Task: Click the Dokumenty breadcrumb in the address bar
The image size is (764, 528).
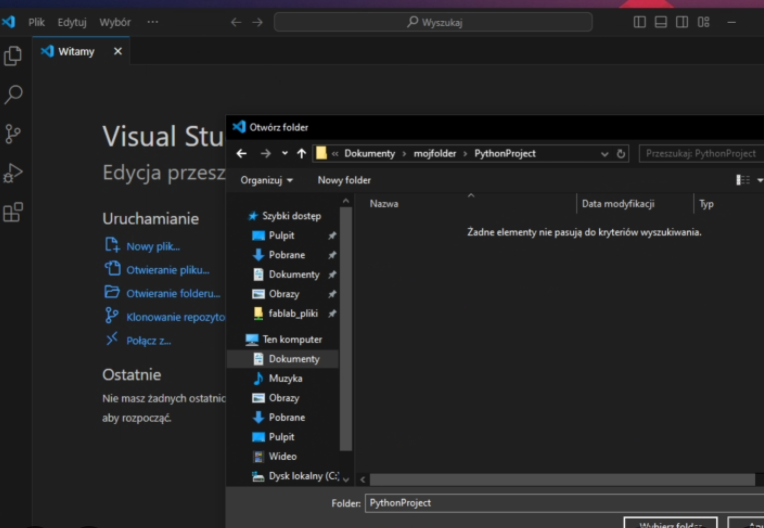Action: tap(369, 153)
